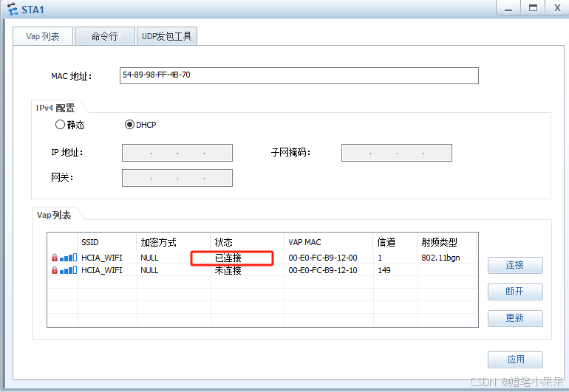
Task: Click signal strength bars for 00-E0-FC-B9-12-00 row
Action: click(68, 258)
